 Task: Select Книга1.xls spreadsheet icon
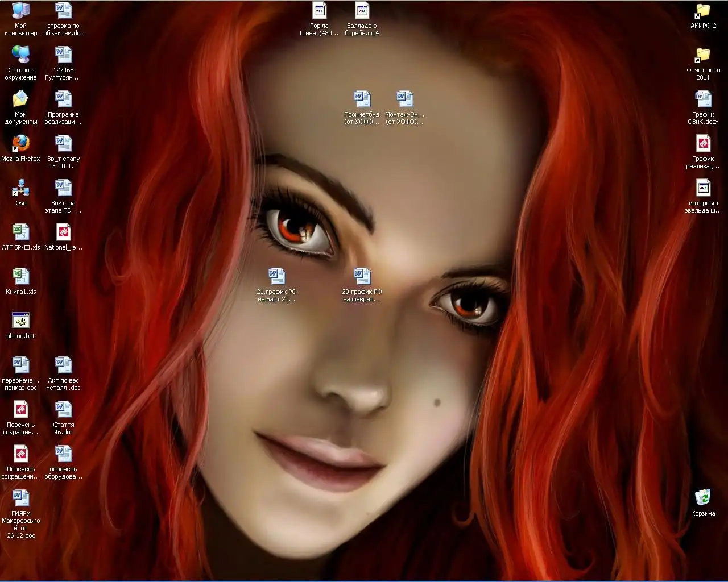pos(20,281)
